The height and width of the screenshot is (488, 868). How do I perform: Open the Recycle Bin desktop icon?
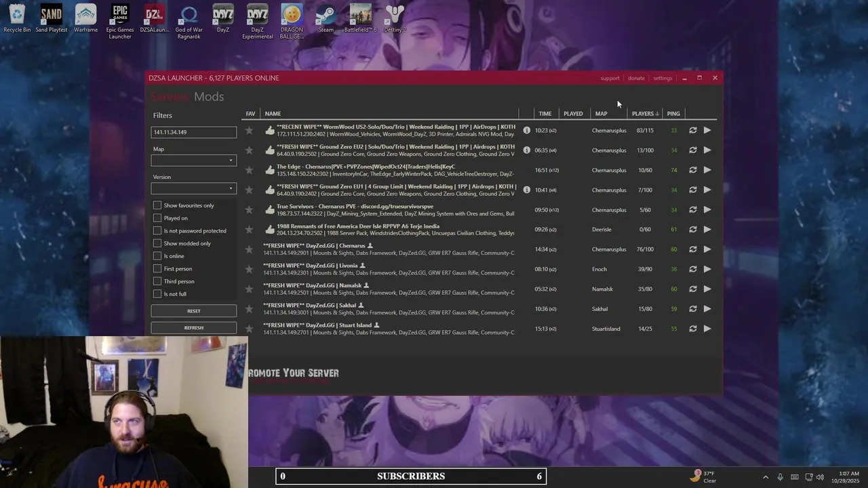pos(17,18)
